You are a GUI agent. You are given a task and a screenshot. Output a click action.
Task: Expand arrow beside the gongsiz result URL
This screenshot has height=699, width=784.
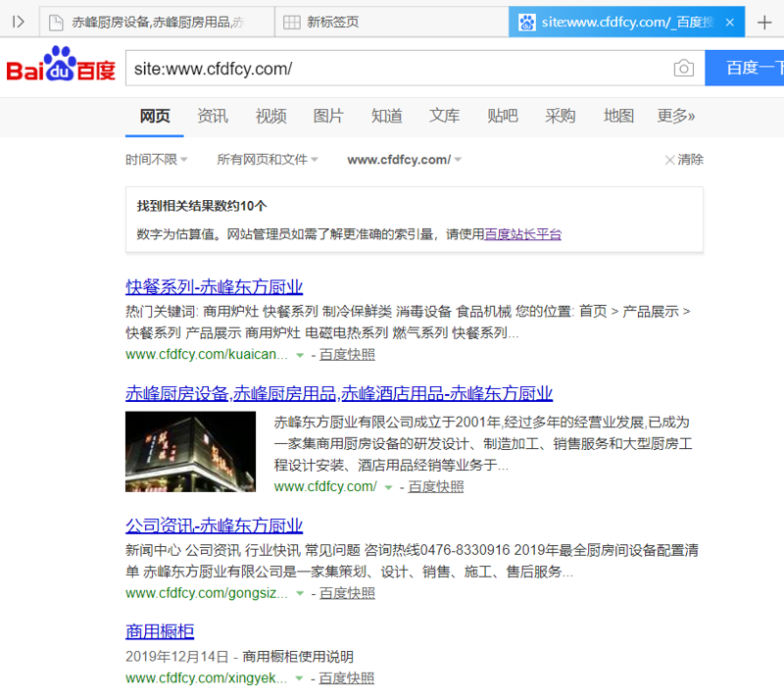click(300, 594)
